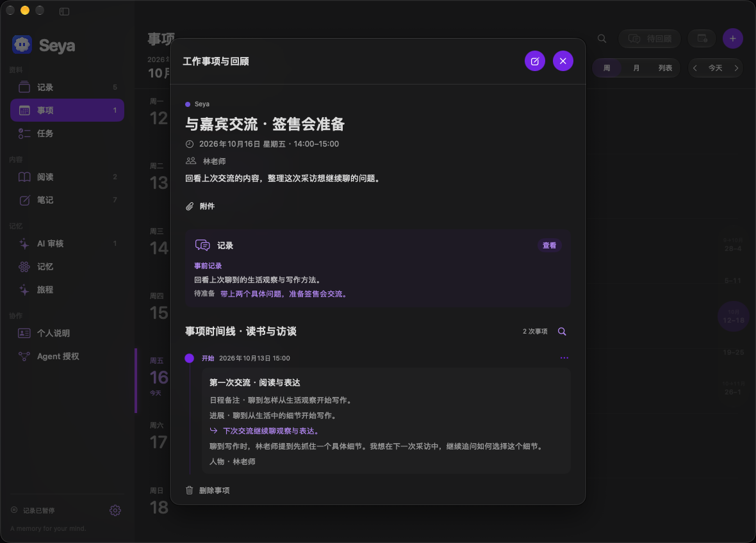Select day 17 周六 in the week list
This screenshot has width=756, height=543.
click(x=158, y=437)
